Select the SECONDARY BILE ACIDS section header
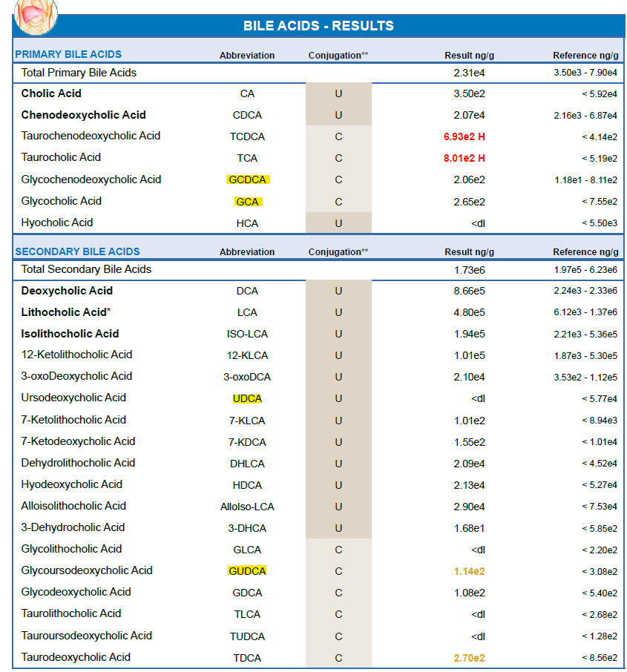This screenshot has height=672, width=627. 78,251
